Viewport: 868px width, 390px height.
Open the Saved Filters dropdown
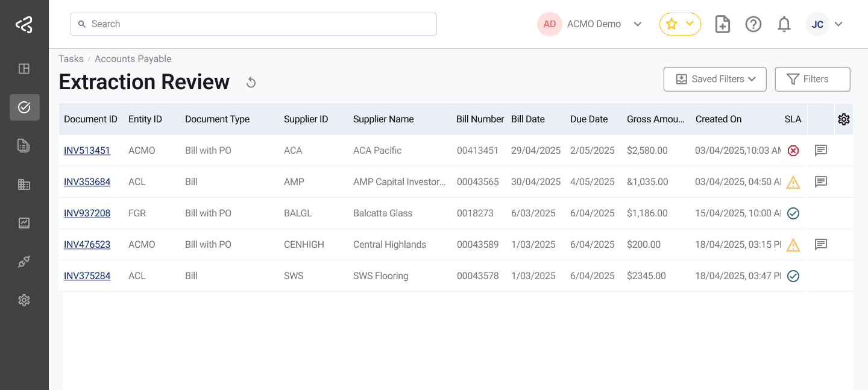(x=715, y=79)
